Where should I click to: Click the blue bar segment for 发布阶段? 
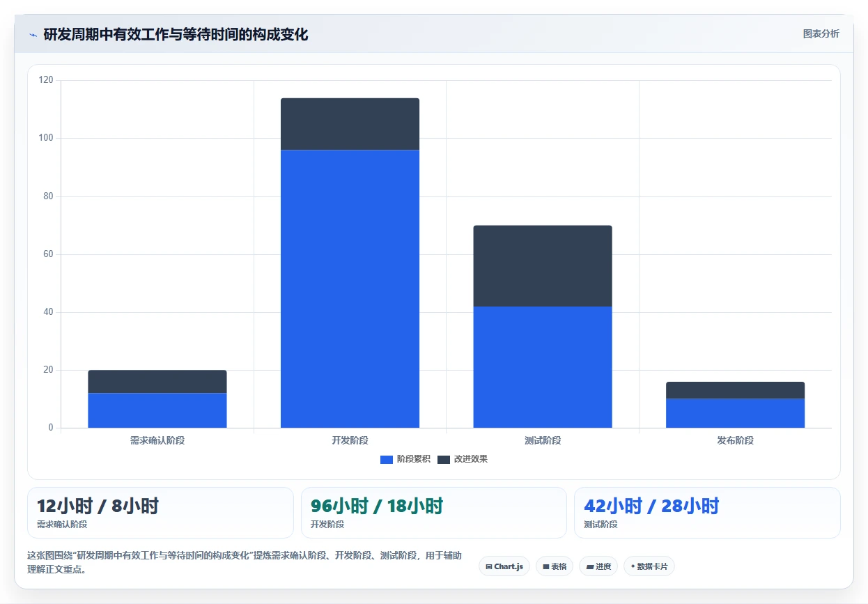pos(735,413)
